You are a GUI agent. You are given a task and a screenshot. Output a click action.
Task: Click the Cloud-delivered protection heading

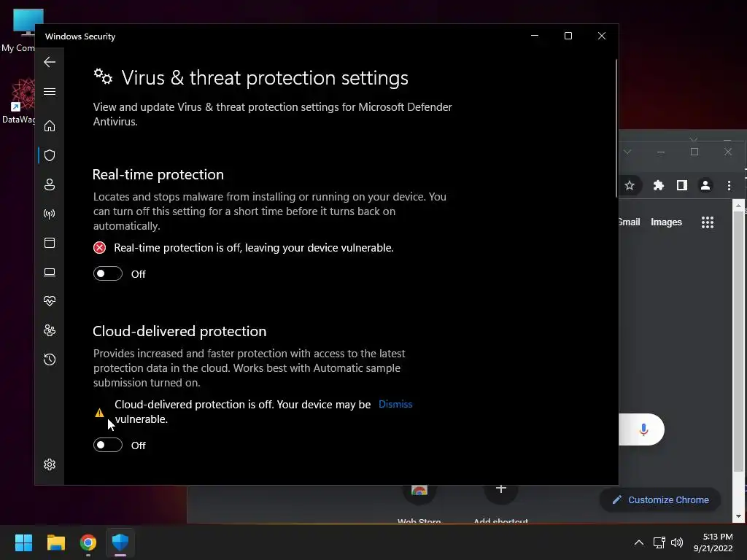(x=179, y=331)
